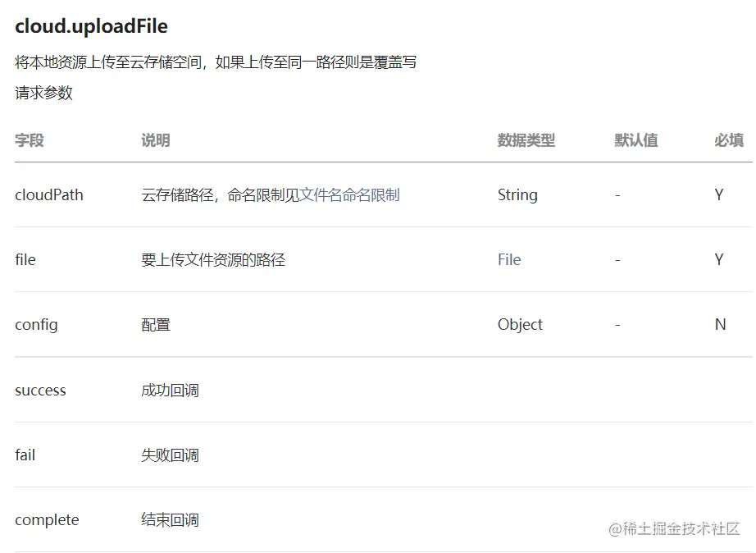Click the success field name

pos(40,390)
